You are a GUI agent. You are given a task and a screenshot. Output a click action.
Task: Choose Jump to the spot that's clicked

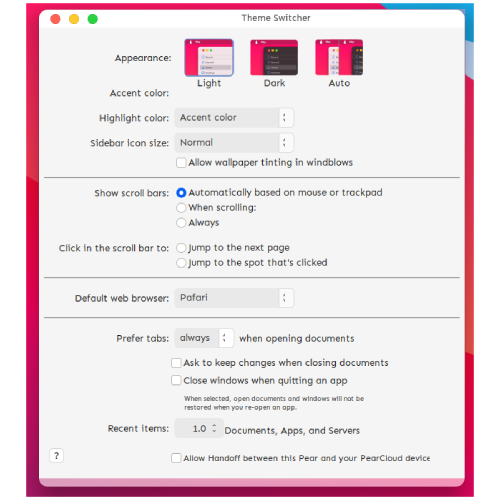(181, 263)
